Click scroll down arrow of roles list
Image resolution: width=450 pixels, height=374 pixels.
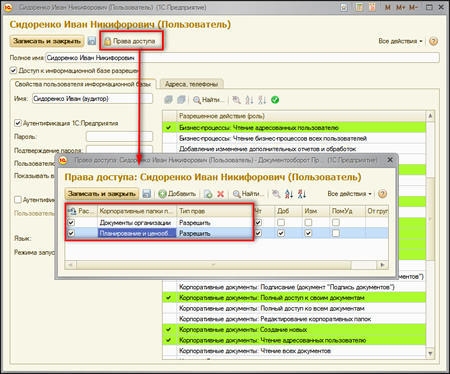click(430, 353)
